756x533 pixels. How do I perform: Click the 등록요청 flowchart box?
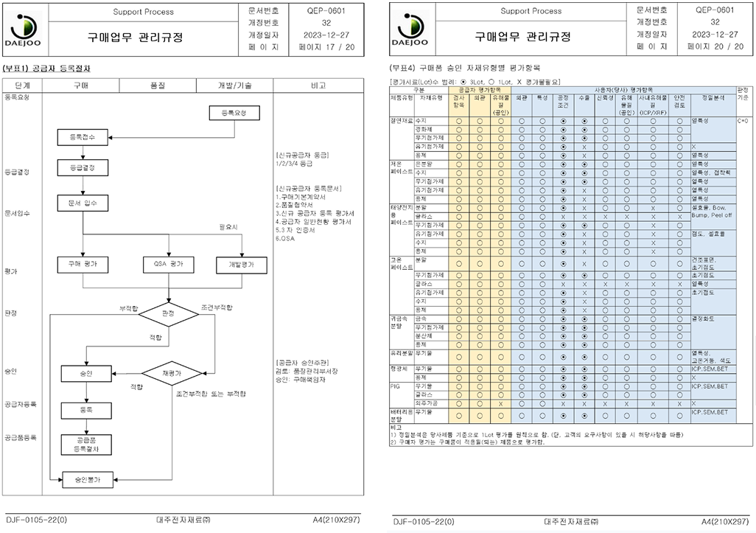[228, 113]
